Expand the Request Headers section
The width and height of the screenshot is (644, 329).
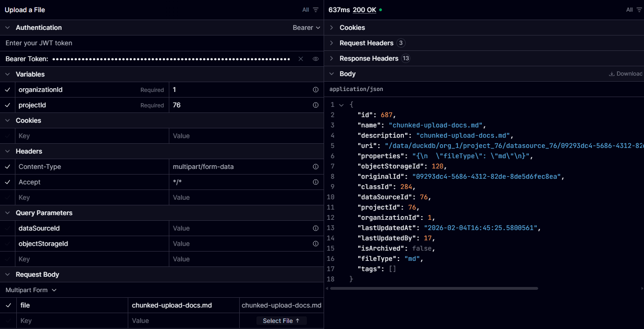point(331,43)
